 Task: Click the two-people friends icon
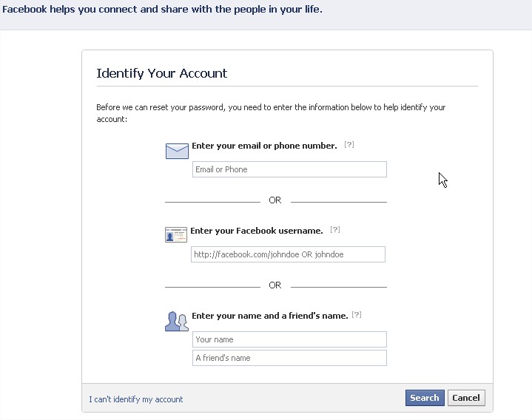176,321
